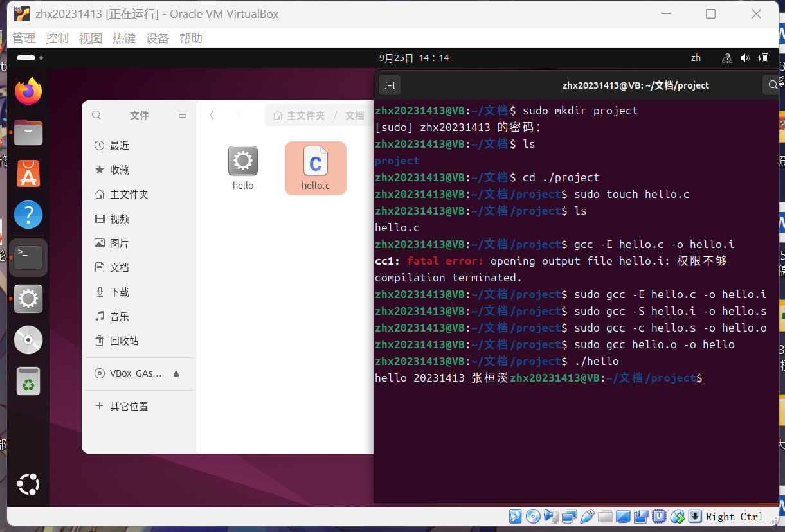Open the 管理 menu
This screenshot has height=532, width=785.
[24, 39]
